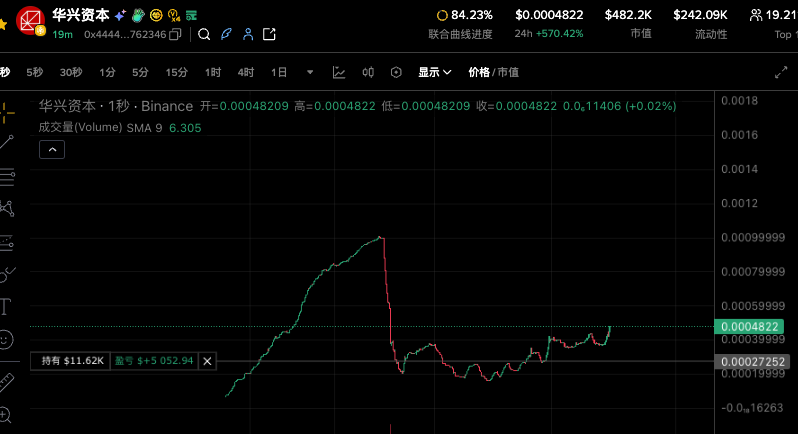
Task: Click the current price tag 0.0004822 on axis
Action: (x=749, y=327)
